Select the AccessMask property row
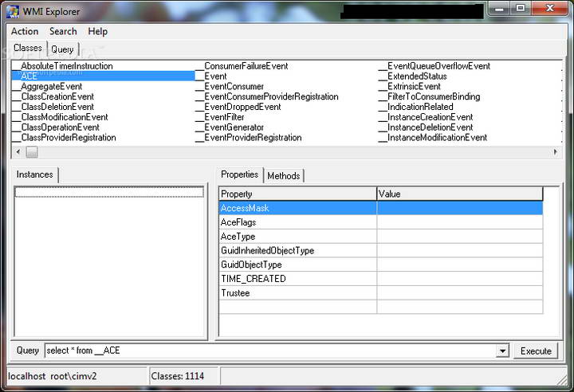 (x=381, y=208)
